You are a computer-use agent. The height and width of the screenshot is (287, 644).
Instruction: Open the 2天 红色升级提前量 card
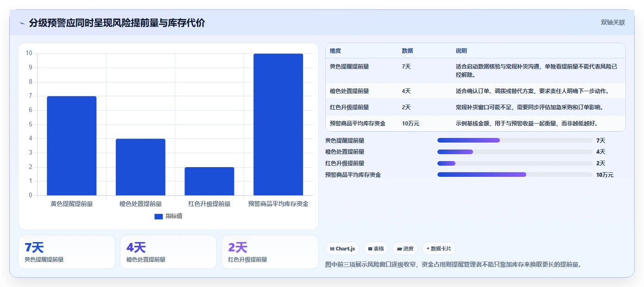point(270,252)
